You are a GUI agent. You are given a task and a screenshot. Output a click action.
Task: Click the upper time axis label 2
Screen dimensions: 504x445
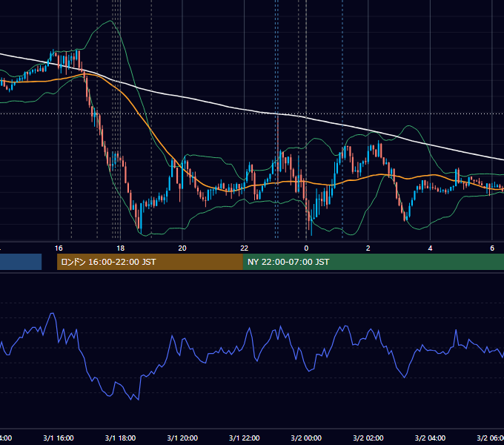click(368, 248)
